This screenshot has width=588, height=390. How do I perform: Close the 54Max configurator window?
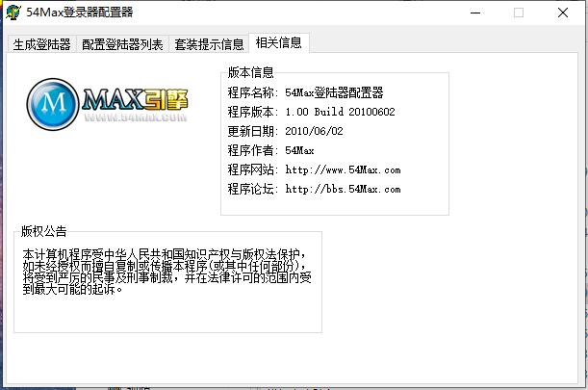tap(563, 13)
